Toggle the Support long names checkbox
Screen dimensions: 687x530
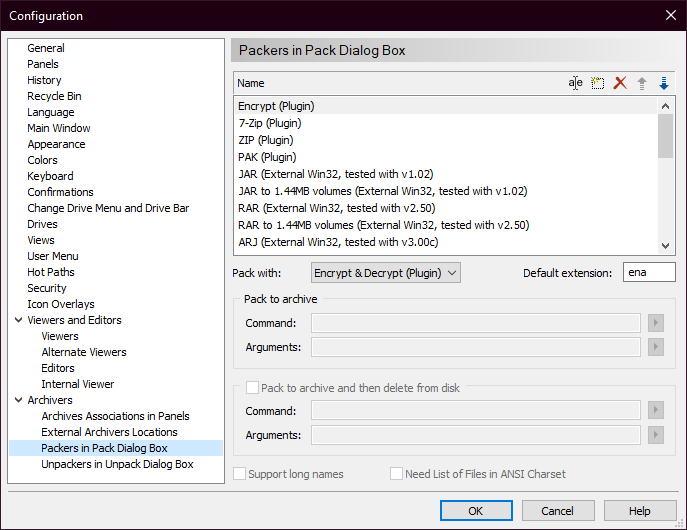click(240, 474)
